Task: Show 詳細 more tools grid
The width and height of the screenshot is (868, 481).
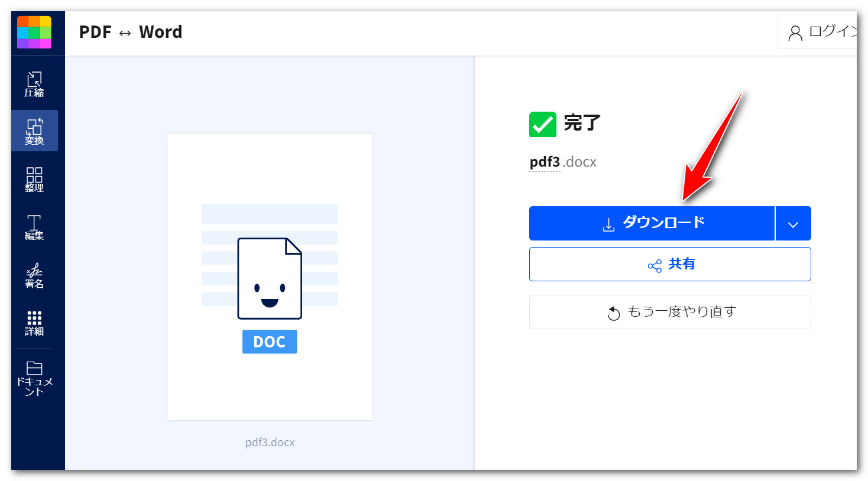Action: (34, 323)
